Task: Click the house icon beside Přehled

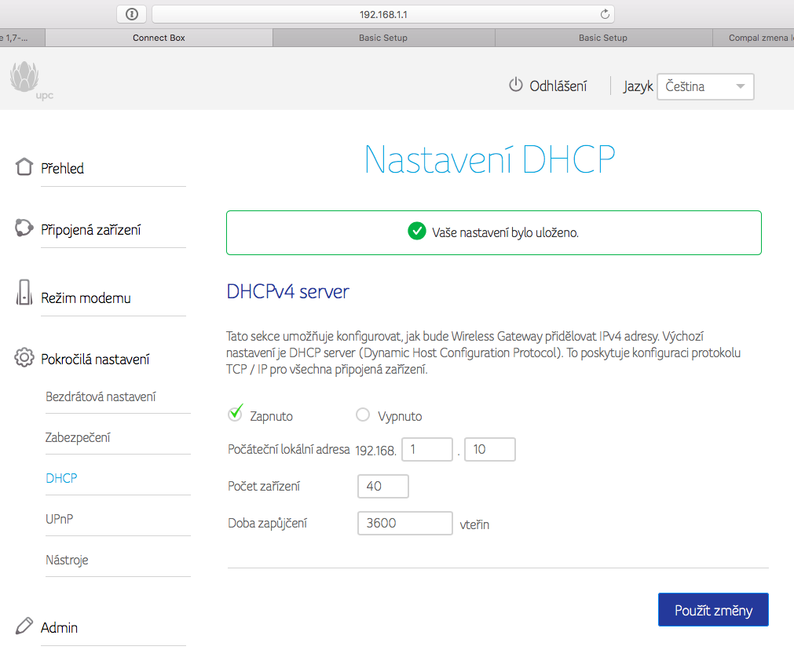Action: tap(24, 166)
